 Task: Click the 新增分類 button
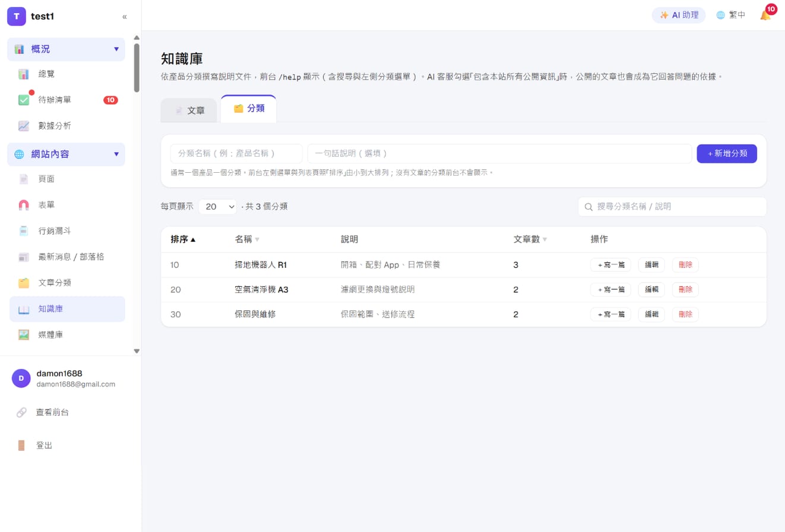(727, 153)
